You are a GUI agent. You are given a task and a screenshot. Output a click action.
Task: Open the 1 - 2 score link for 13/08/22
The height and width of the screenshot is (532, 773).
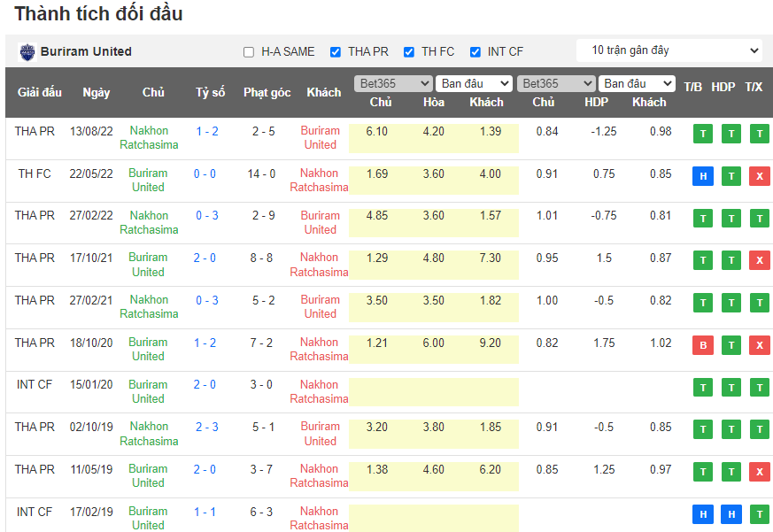pos(207,131)
